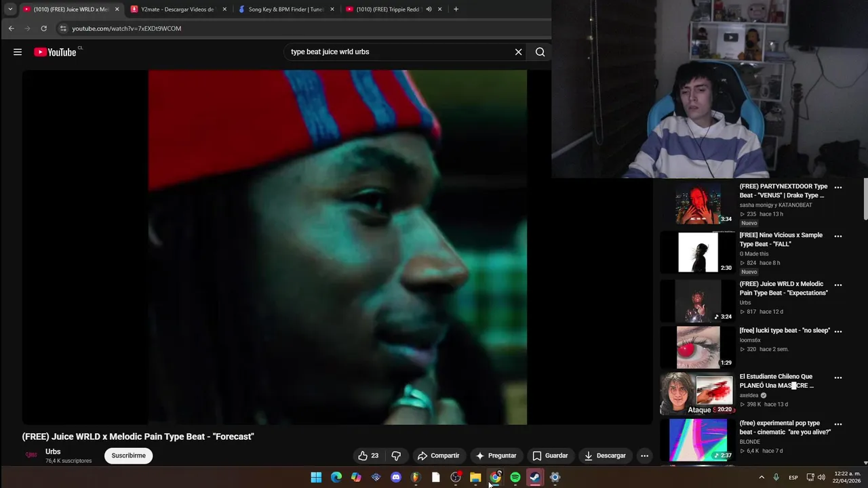Open site information icon beside the URL

coord(63,28)
